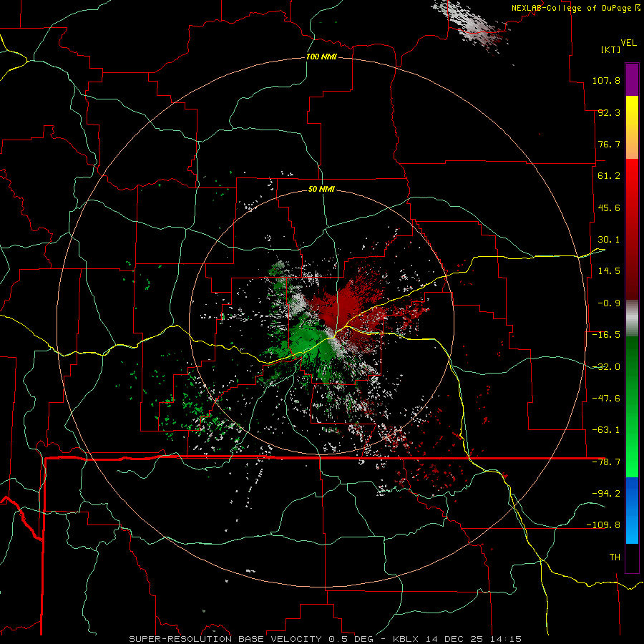Click the 100 NMI range ring label
Image resolution: width=644 pixels, height=644 pixels.
(x=321, y=57)
